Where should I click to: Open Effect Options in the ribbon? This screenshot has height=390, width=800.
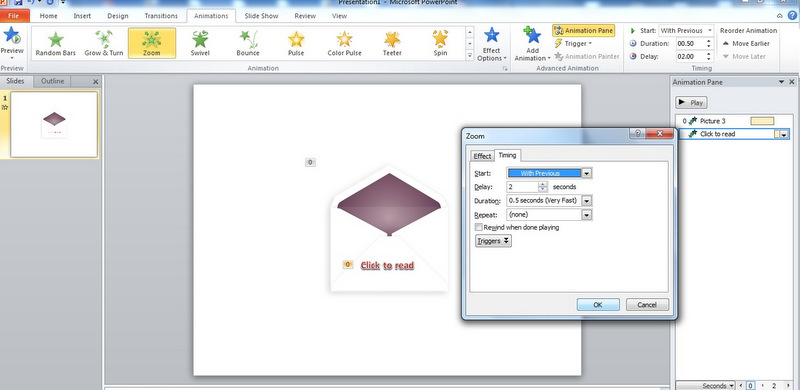(492, 44)
